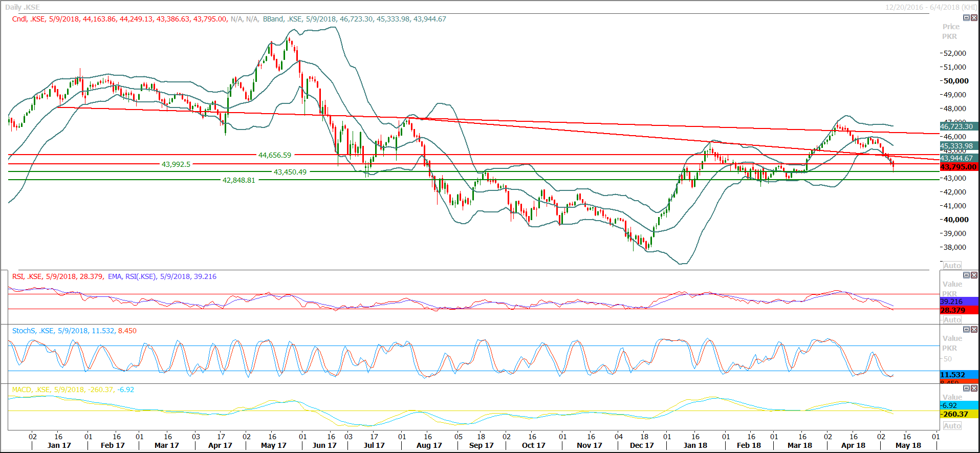Image resolution: width=980 pixels, height=453 pixels.
Task: Close the MACD indicator pane
Action: coord(974,389)
